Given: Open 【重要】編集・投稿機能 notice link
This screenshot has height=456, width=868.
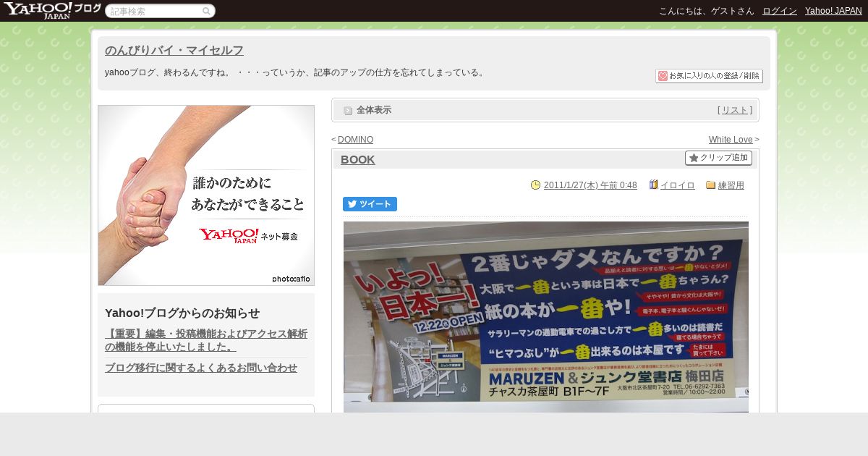Looking at the screenshot, I should point(206,340).
